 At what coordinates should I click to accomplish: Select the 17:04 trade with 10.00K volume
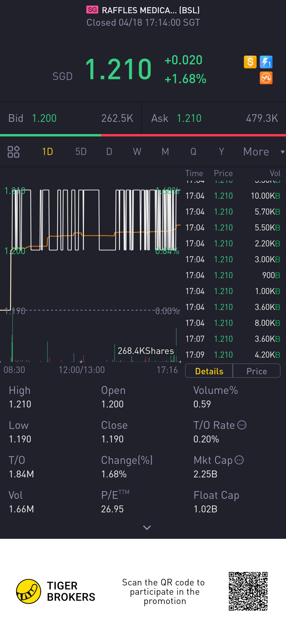(x=233, y=196)
